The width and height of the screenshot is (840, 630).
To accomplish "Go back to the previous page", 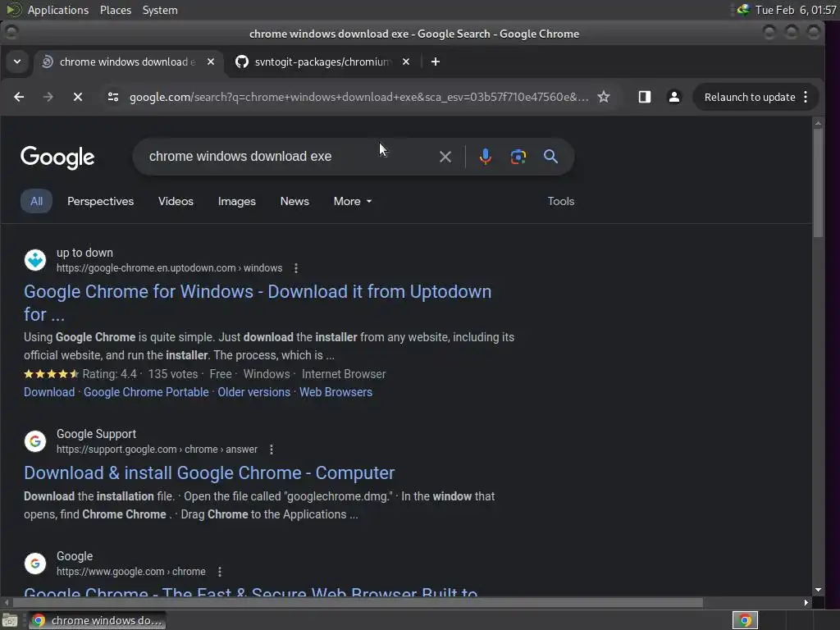I will (19, 97).
